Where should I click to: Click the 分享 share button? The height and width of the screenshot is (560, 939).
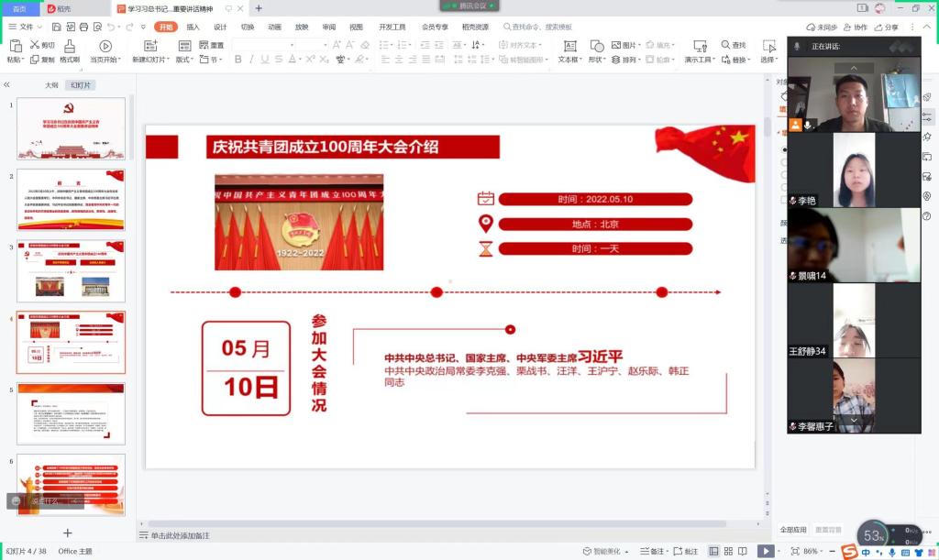[886, 27]
